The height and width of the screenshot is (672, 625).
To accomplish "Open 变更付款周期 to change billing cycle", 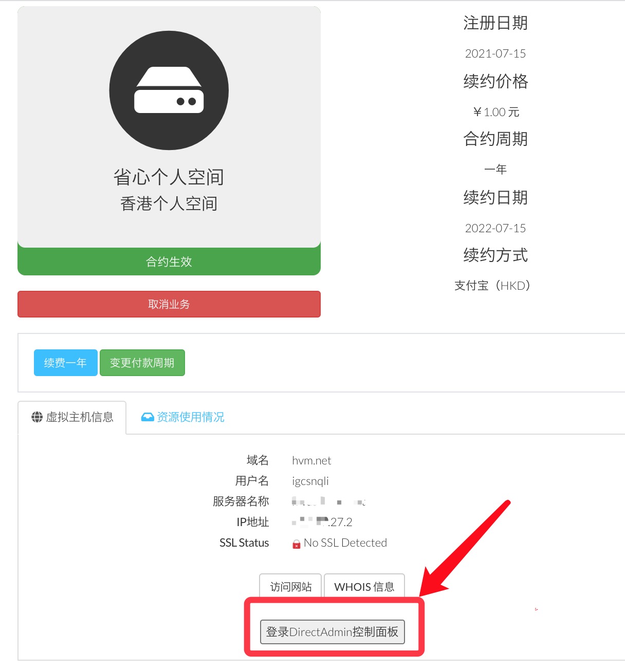I will click(142, 363).
